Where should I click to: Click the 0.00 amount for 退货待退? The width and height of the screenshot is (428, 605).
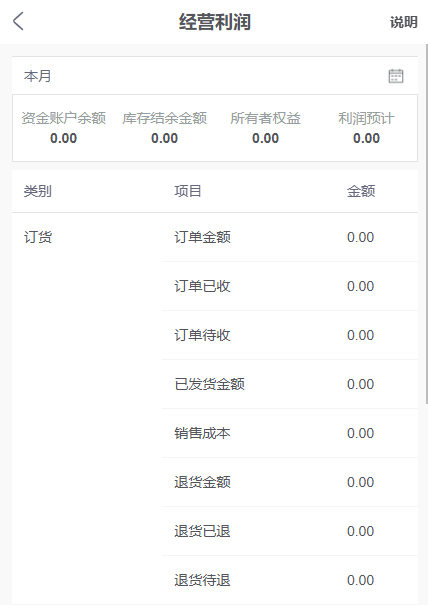(x=360, y=580)
